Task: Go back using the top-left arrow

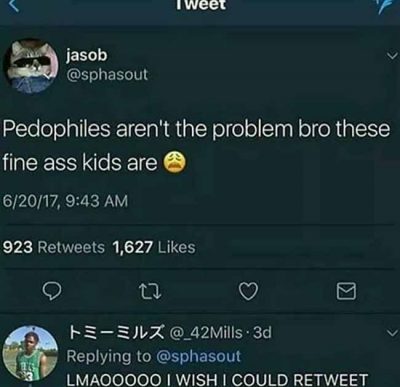Action: tap(15, 7)
